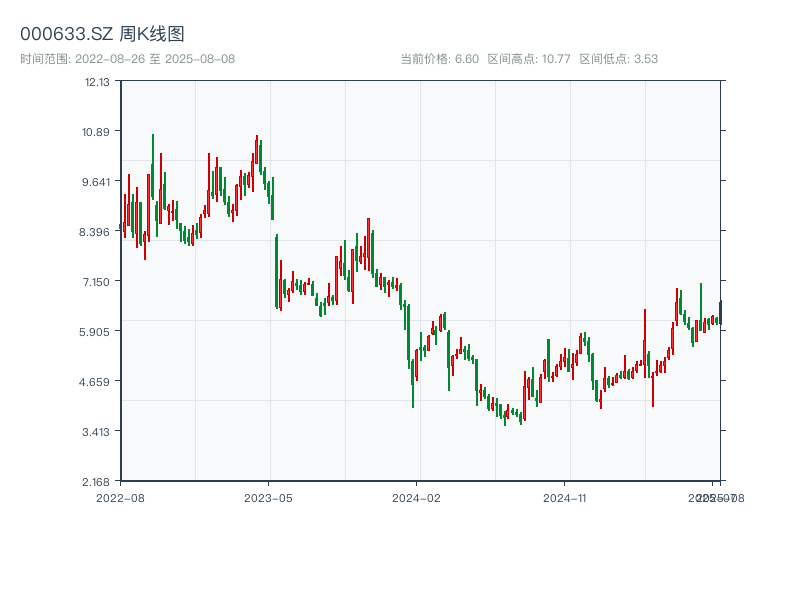The height and width of the screenshot is (600, 800).
Task: Click the 3.413 y-axis label
Action: point(96,432)
